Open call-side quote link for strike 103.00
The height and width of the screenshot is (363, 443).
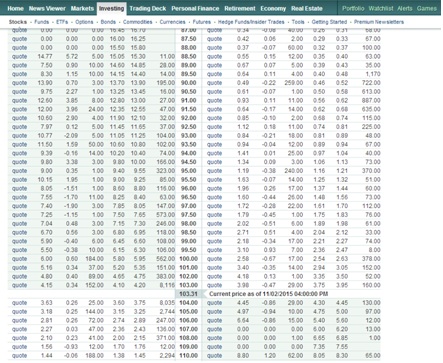click(19, 285)
